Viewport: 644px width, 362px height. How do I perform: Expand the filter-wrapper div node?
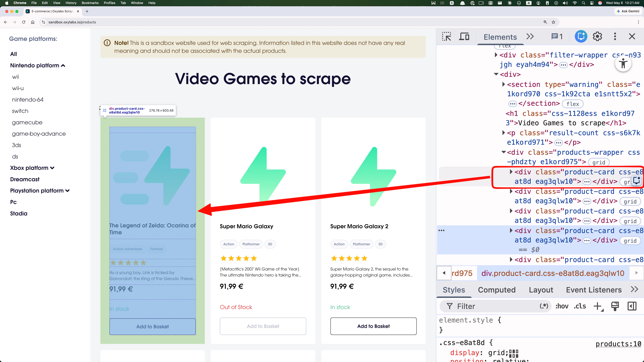(x=496, y=55)
